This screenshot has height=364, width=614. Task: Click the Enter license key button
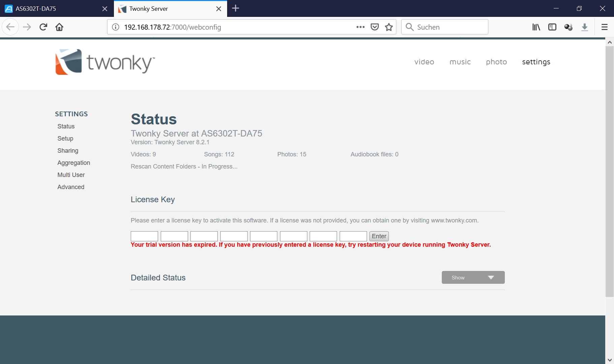click(379, 236)
